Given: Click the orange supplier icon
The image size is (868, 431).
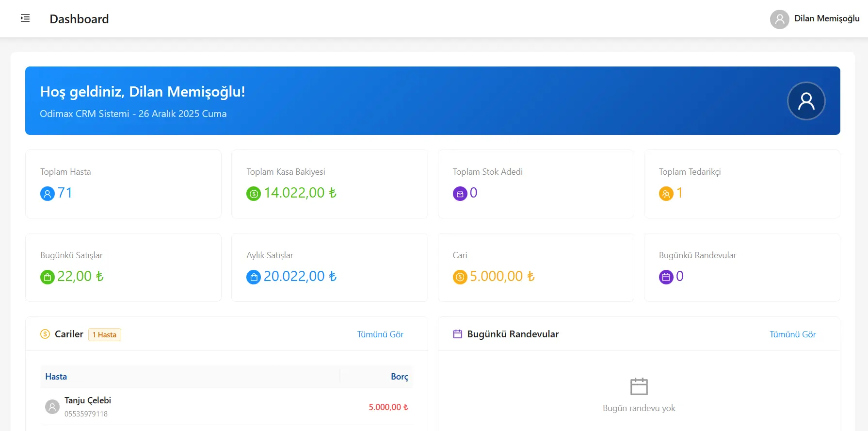Looking at the screenshot, I should (x=666, y=194).
